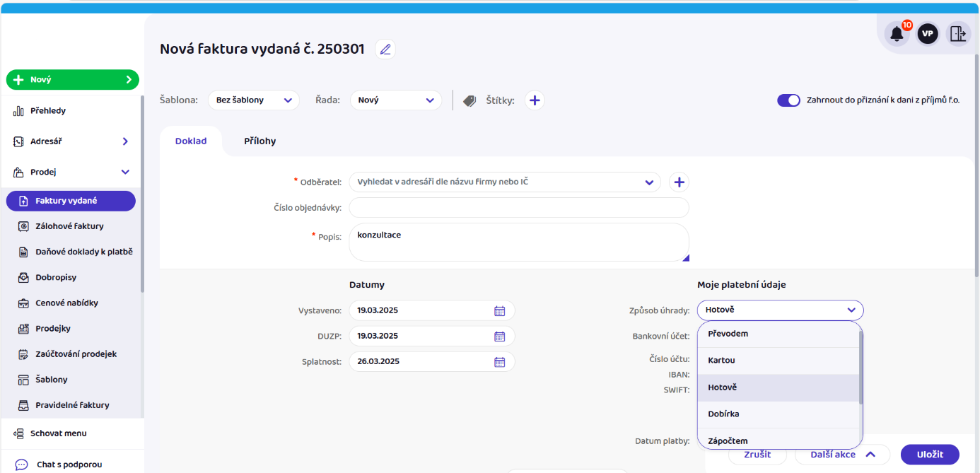
Task: Click the Schovat menu collapse icon
Action: point(18,433)
